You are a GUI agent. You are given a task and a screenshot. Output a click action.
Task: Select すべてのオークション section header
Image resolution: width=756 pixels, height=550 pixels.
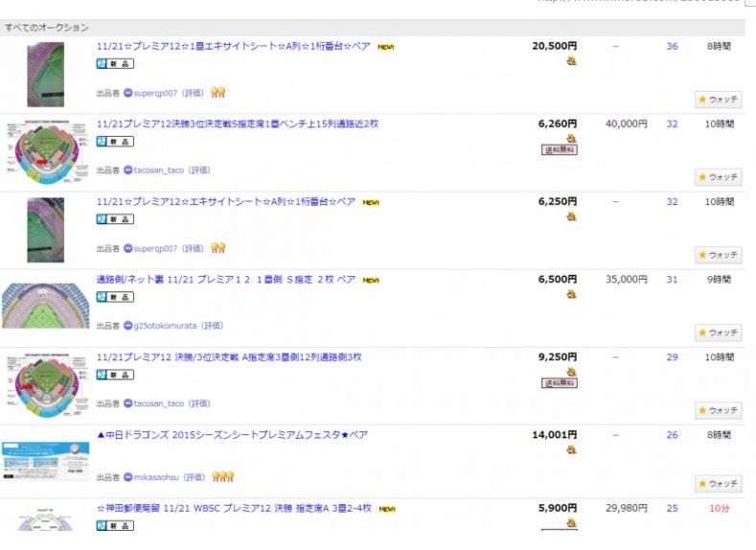click(x=47, y=28)
